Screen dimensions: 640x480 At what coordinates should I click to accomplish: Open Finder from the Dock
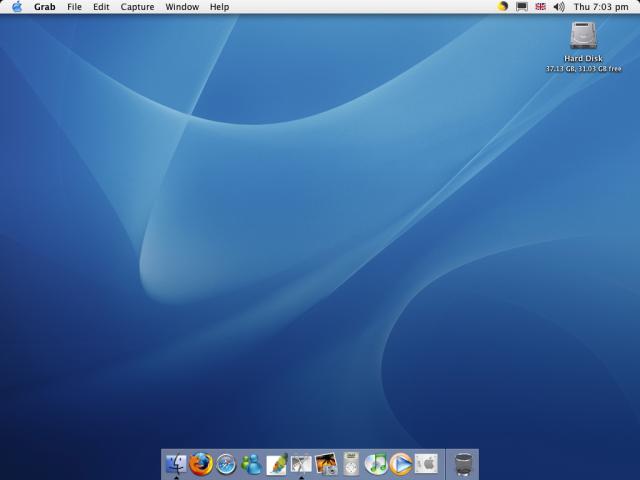(x=176, y=464)
